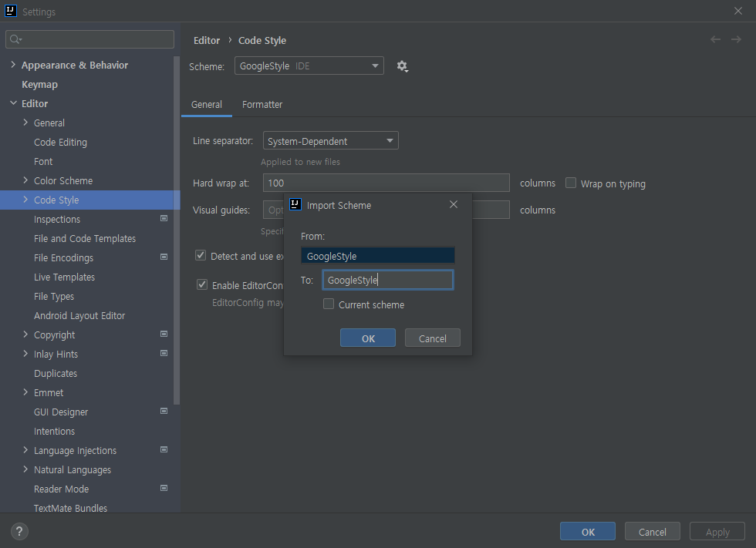This screenshot has width=756, height=548.
Task: Expand the Inlay Hints node
Action: coord(25,354)
